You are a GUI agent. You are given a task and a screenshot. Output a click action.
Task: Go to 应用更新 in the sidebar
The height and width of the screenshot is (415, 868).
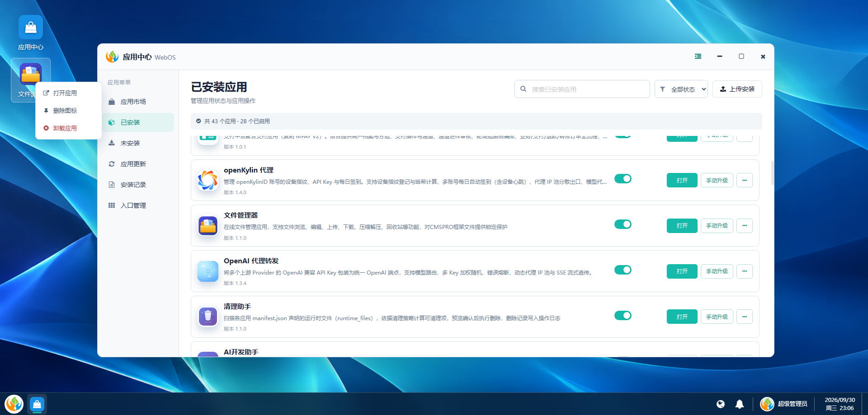[x=138, y=164]
